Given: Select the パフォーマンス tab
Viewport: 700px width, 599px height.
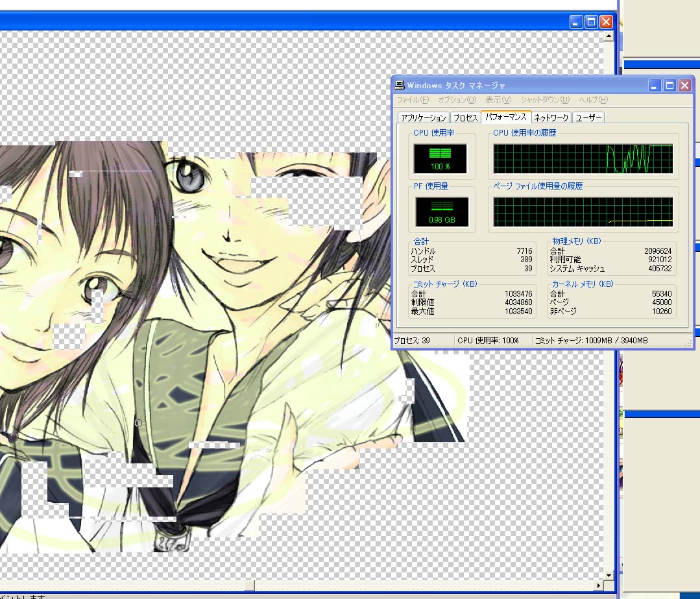Looking at the screenshot, I should click(x=506, y=117).
